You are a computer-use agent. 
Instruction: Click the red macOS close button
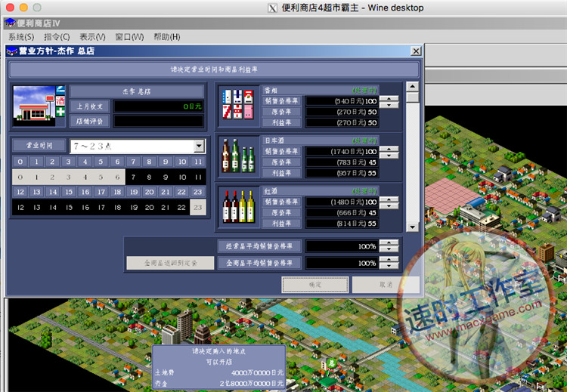(10, 8)
